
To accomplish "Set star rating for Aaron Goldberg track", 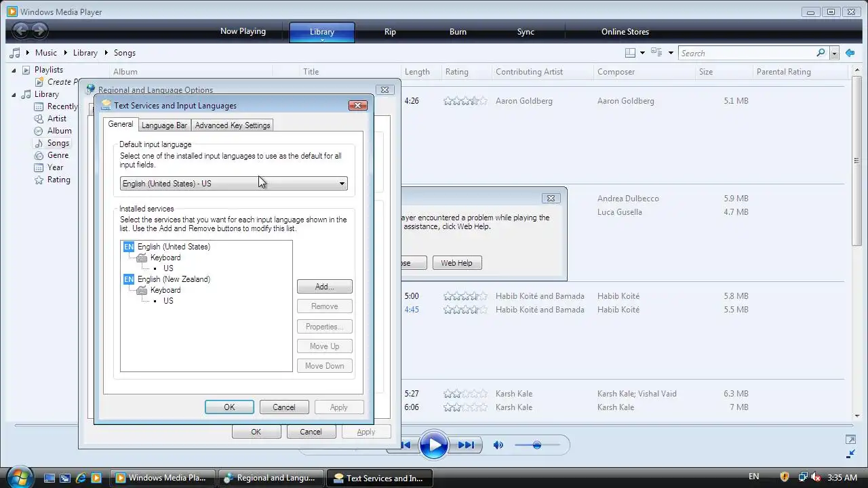I will click(465, 101).
